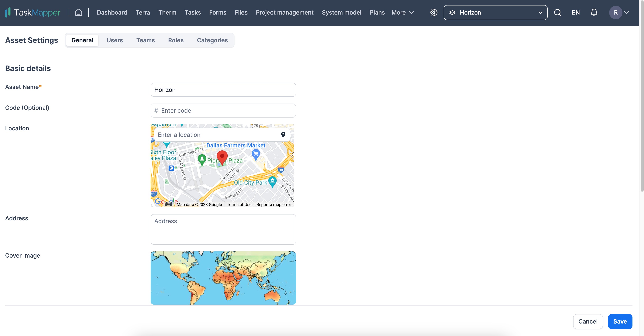Open the Horizon asset selector dropdown

coord(495,12)
